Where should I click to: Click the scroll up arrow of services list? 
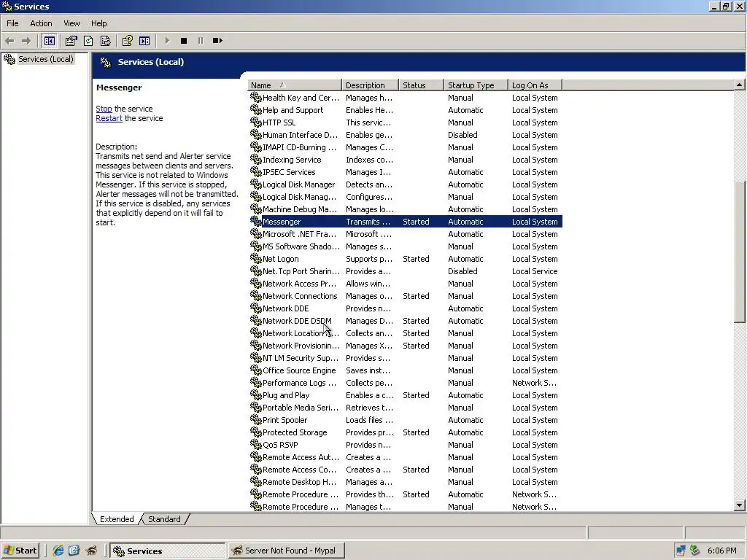739,85
